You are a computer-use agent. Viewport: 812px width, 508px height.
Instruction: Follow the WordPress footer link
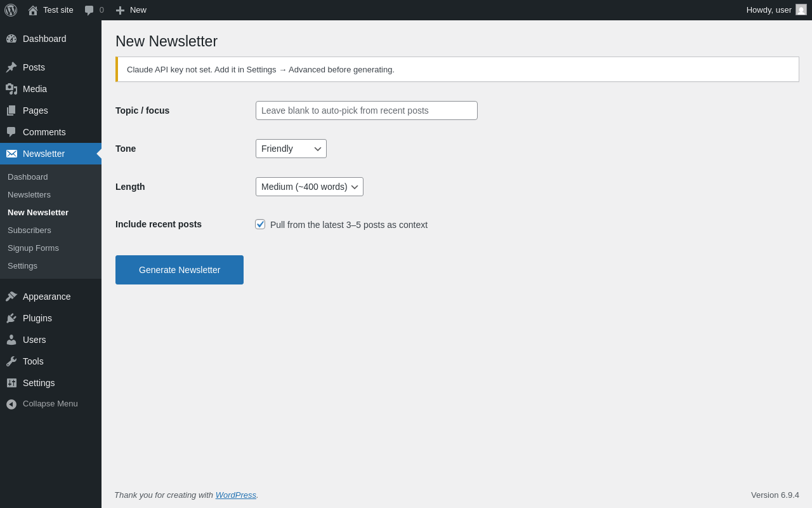click(236, 495)
